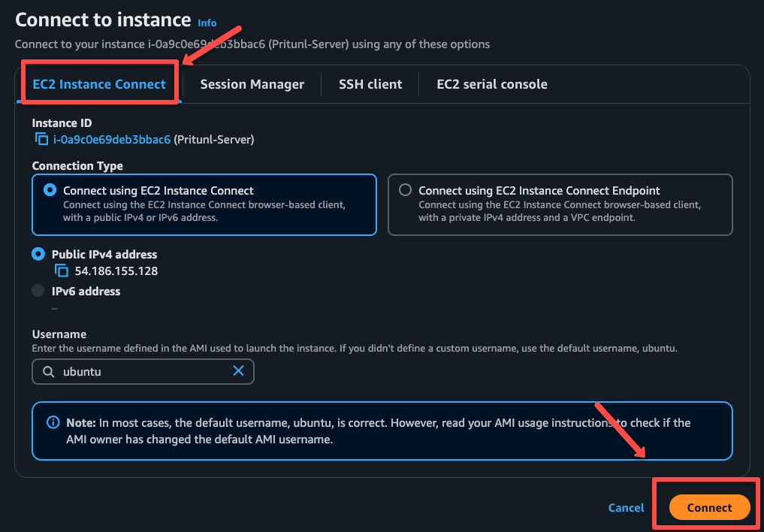Click the info icon inside the Note box
Viewport: 764px width, 532px height.
(x=53, y=422)
